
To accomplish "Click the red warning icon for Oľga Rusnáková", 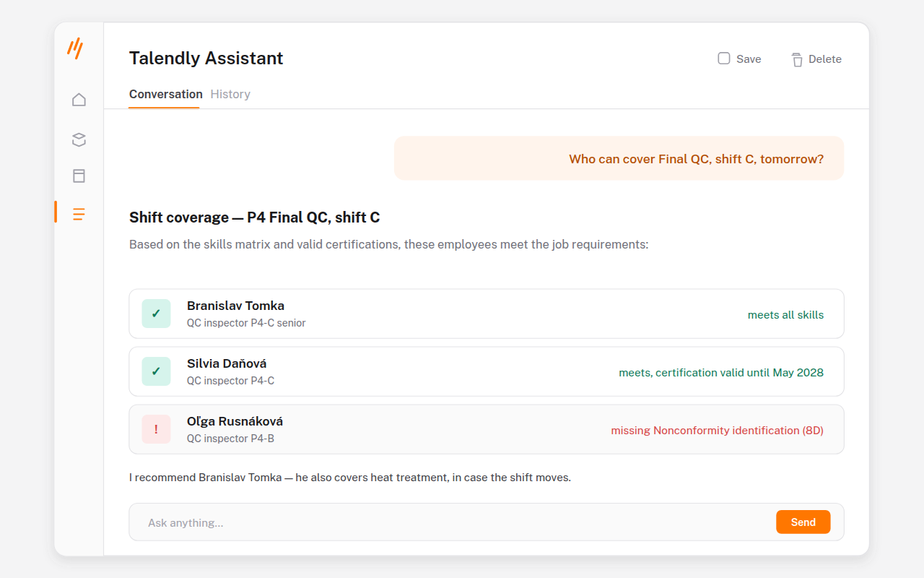I will coord(156,429).
